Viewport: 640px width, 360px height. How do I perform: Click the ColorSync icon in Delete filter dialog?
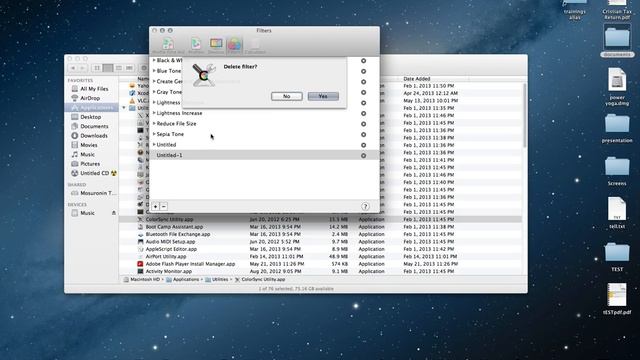click(204, 75)
